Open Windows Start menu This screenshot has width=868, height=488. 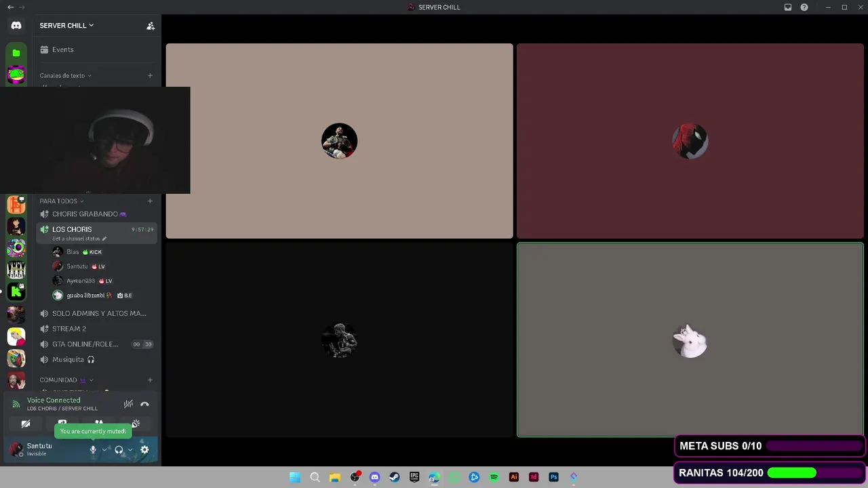point(295,477)
